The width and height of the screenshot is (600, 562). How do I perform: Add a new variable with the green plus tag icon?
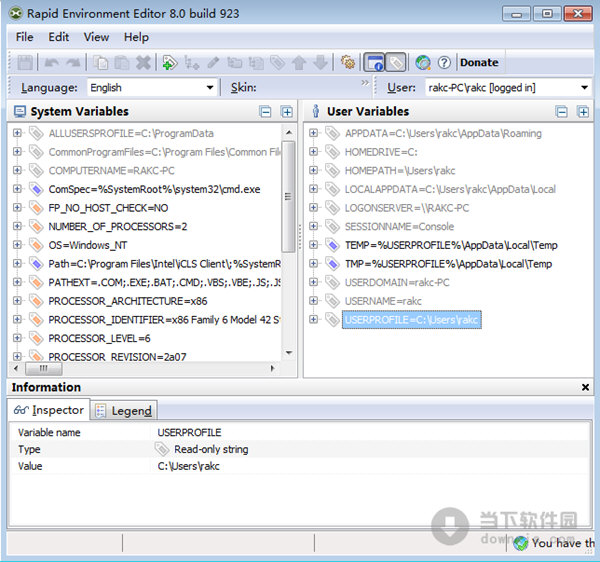170,62
